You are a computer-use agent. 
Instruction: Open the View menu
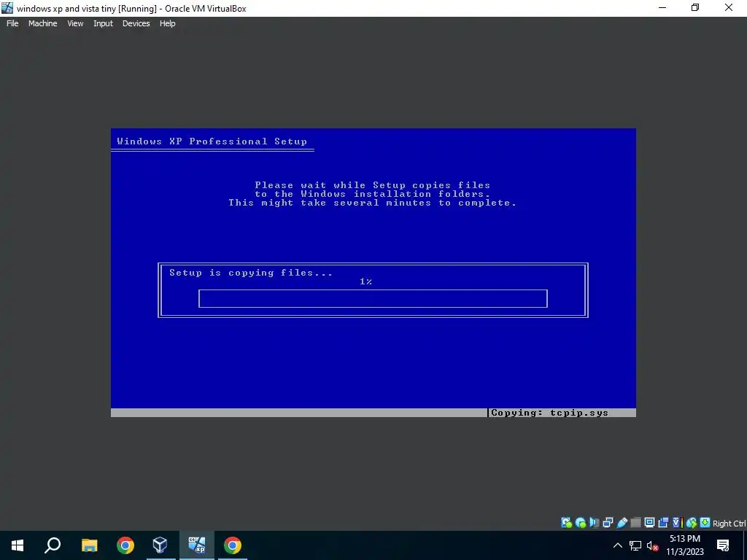(x=75, y=23)
